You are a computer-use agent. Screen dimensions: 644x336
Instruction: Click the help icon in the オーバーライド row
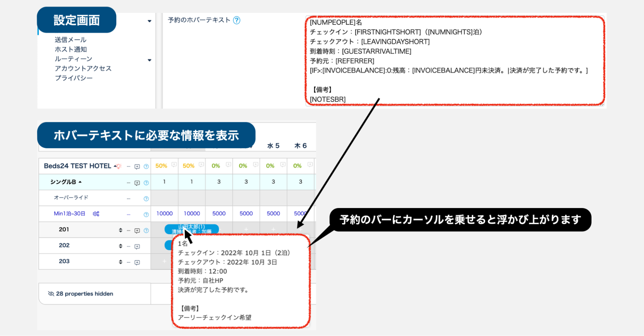146,199
